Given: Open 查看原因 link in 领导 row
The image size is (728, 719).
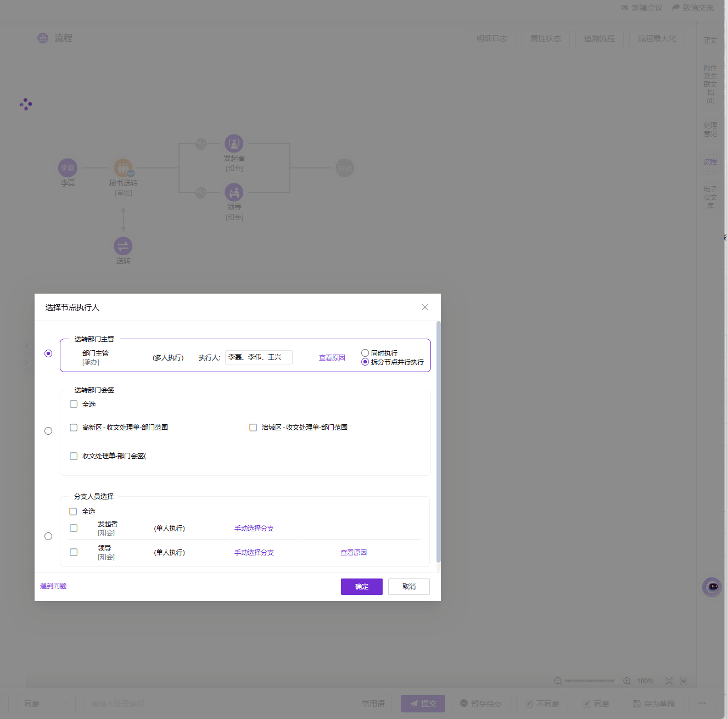Looking at the screenshot, I should (x=354, y=553).
